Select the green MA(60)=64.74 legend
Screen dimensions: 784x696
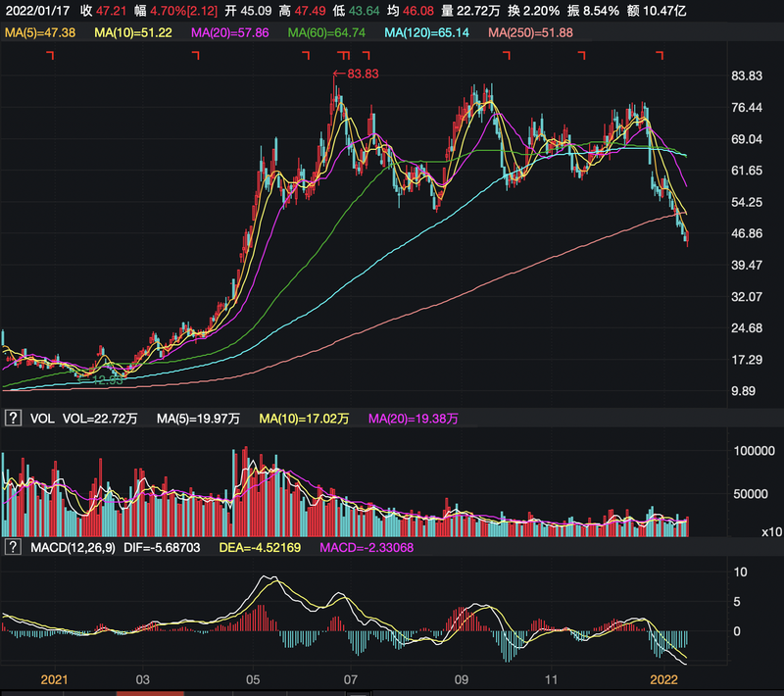330,32
